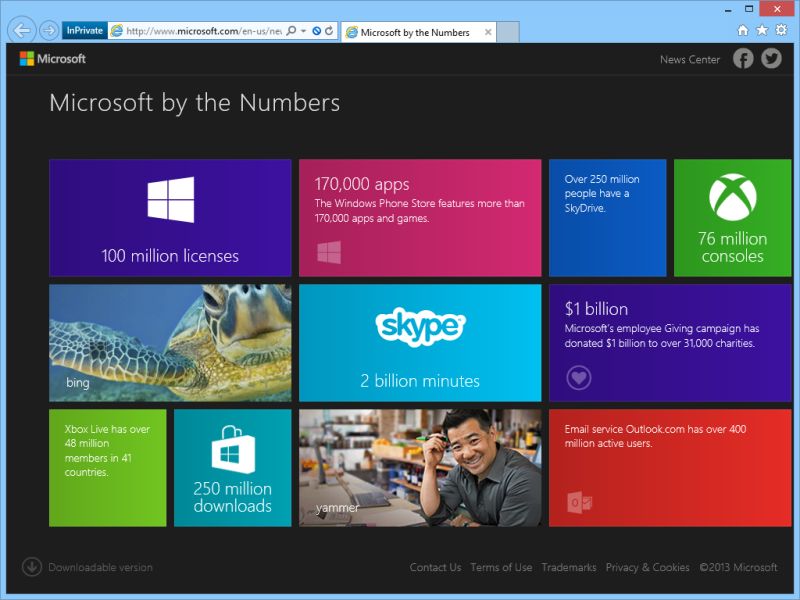
Task: Click the Xbox logo icon
Action: [x=733, y=197]
